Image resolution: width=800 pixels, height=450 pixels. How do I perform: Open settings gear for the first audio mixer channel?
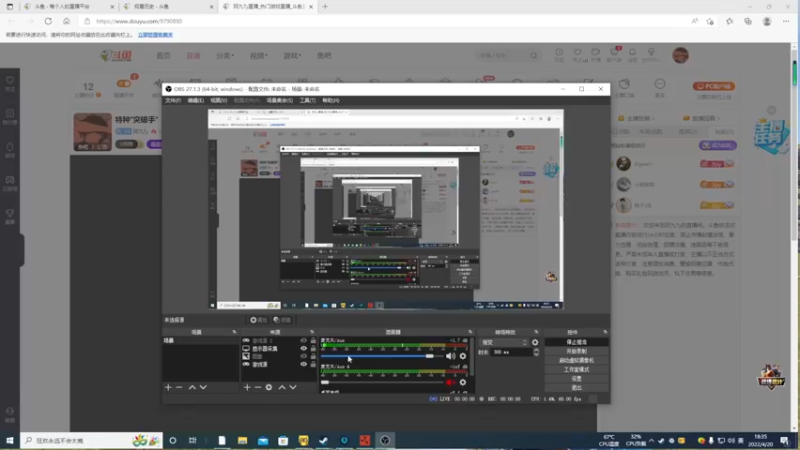click(463, 356)
